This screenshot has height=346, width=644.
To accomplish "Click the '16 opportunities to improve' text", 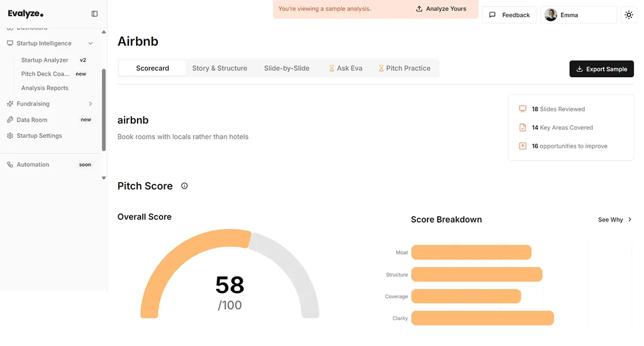I will click(x=569, y=146).
